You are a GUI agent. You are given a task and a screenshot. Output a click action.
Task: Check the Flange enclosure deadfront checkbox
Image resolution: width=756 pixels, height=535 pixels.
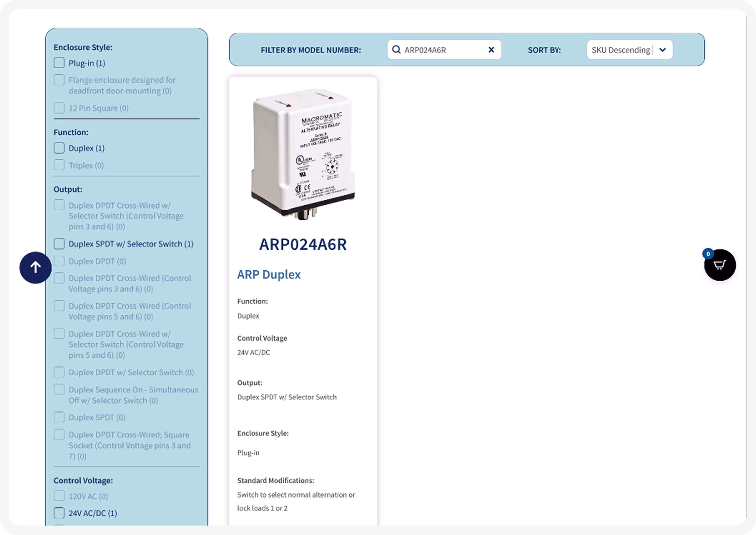(59, 80)
